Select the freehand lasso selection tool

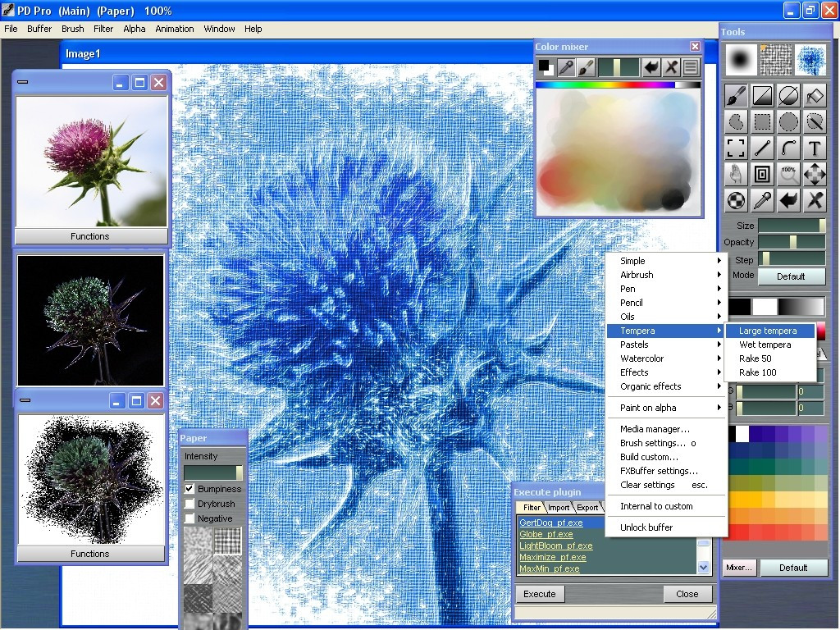(x=736, y=122)
